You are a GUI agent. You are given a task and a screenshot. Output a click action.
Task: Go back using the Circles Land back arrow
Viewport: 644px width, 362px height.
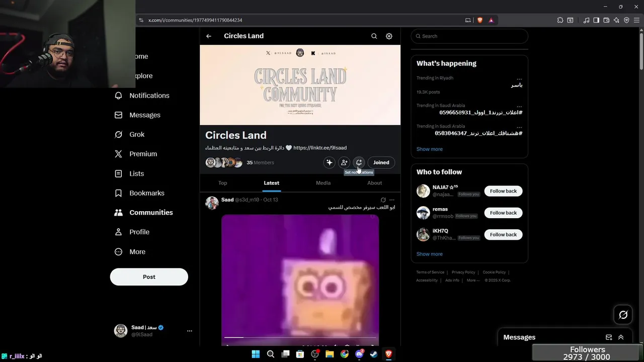click(x=209, y=36)
